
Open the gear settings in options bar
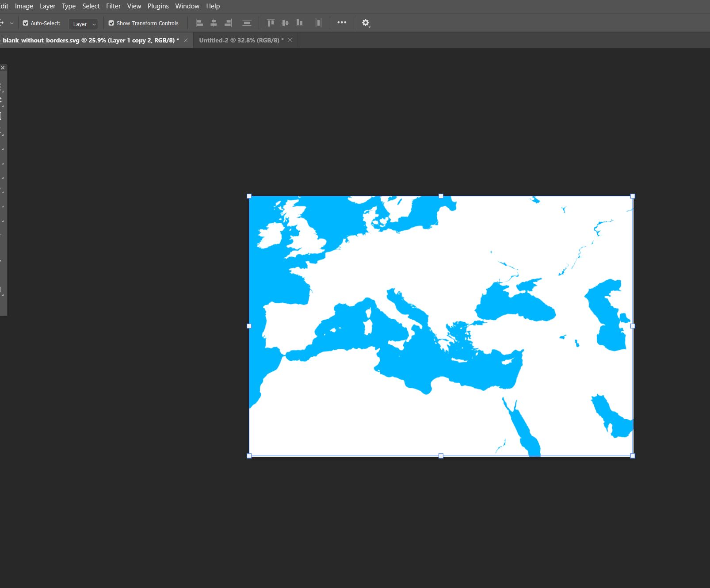[x=366, y=23]
